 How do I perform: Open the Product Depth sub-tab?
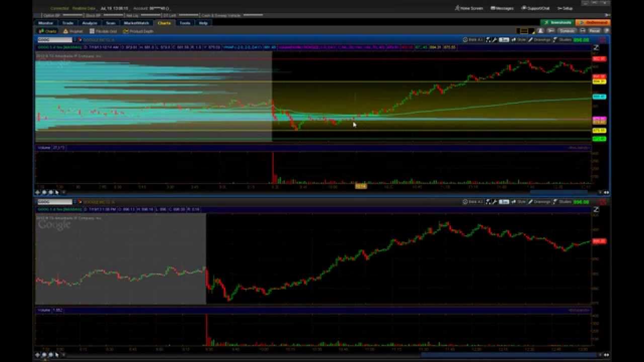[138, 31]
